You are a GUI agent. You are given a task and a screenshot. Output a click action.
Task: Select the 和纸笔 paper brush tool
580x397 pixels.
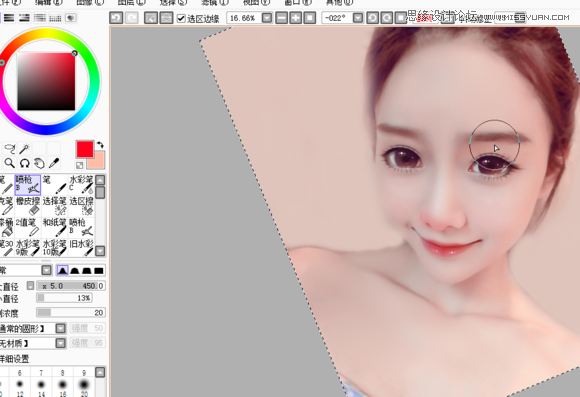(54, 228)
